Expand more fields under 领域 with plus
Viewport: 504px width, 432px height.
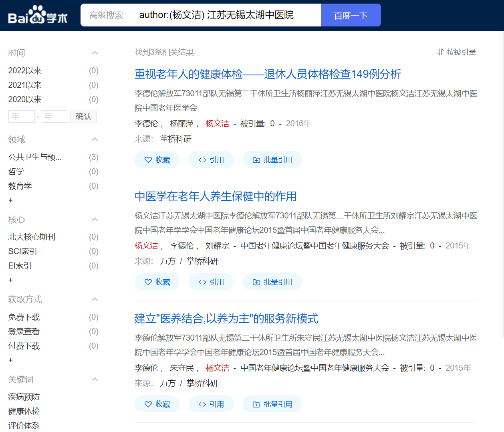pyautogui.click(x=10, y=200)
